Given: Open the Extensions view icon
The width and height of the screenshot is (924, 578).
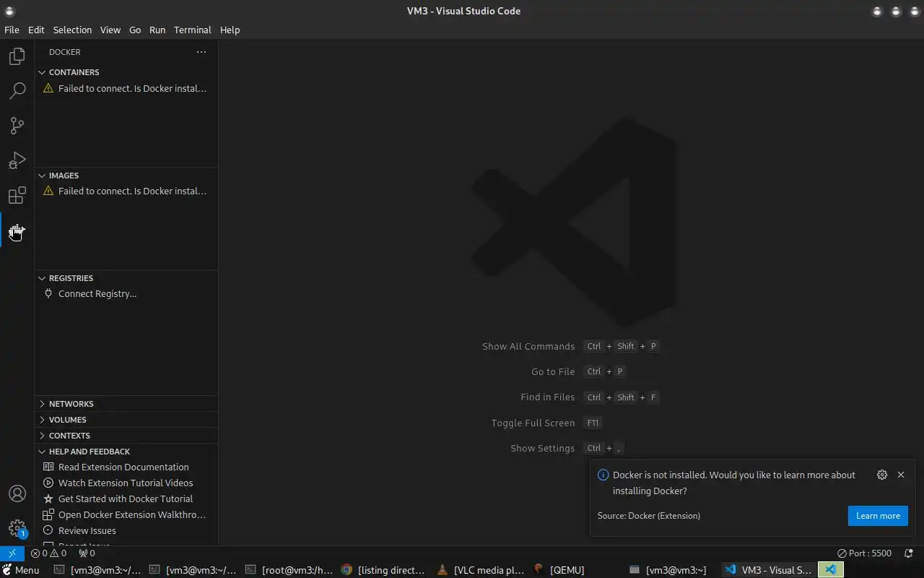Looking at the screenshot, I should click(x=17, y=195).
